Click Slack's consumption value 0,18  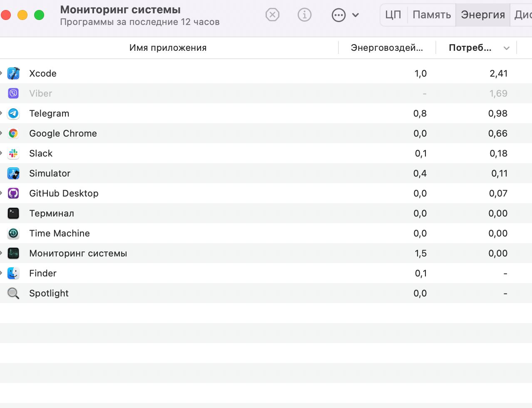coord(498,153)
